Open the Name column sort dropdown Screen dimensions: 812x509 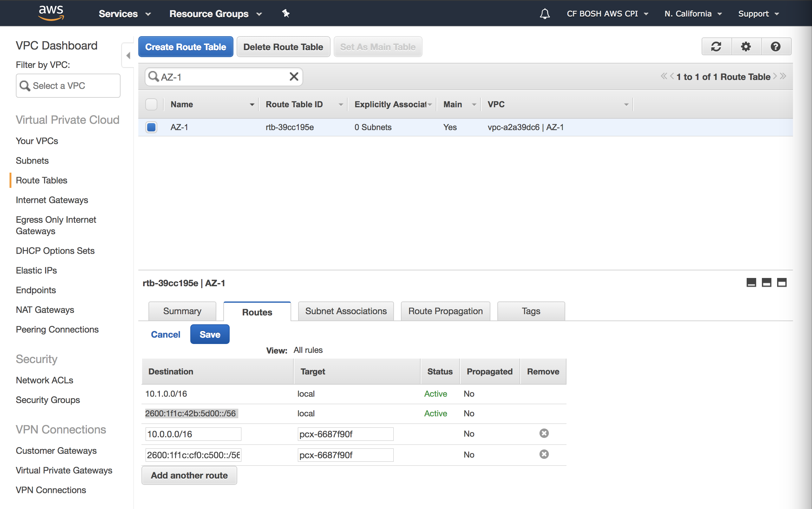point(252,105)
